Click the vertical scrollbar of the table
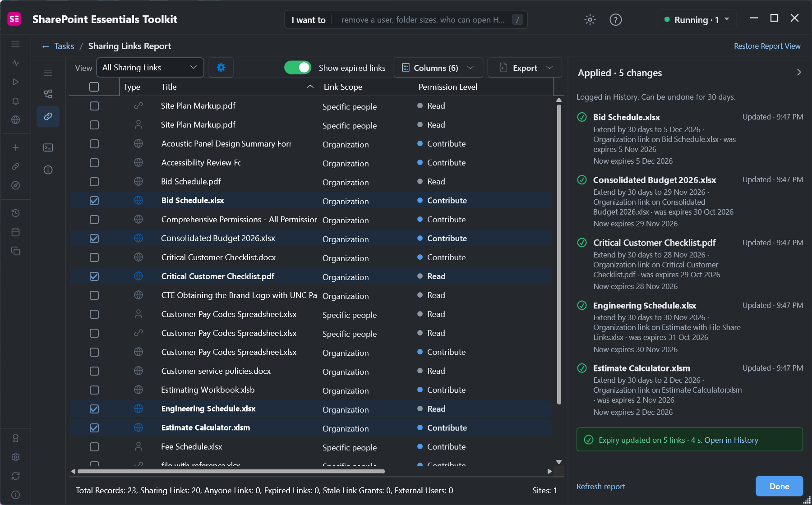Viewport: 812px width, 505px height. click(559, 255)
